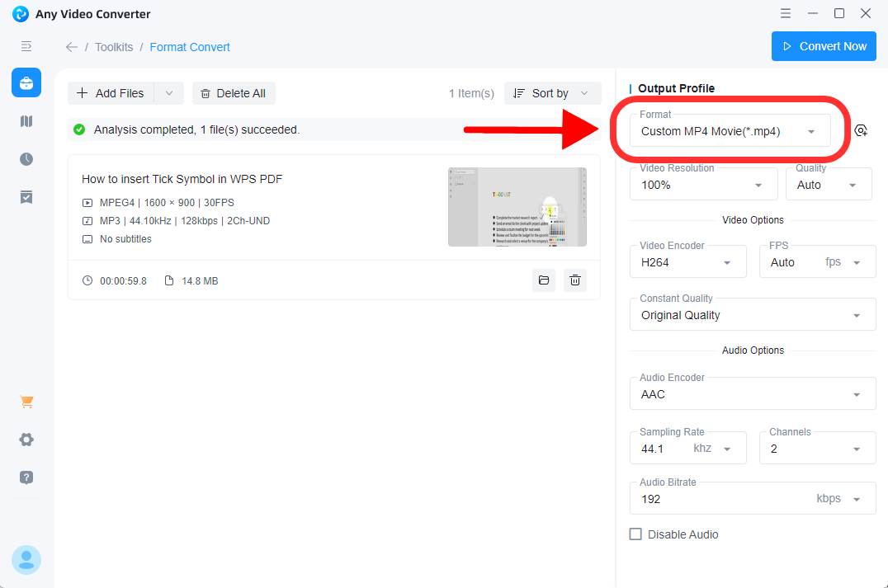Click the Add Files button

(x=111, y=93)
